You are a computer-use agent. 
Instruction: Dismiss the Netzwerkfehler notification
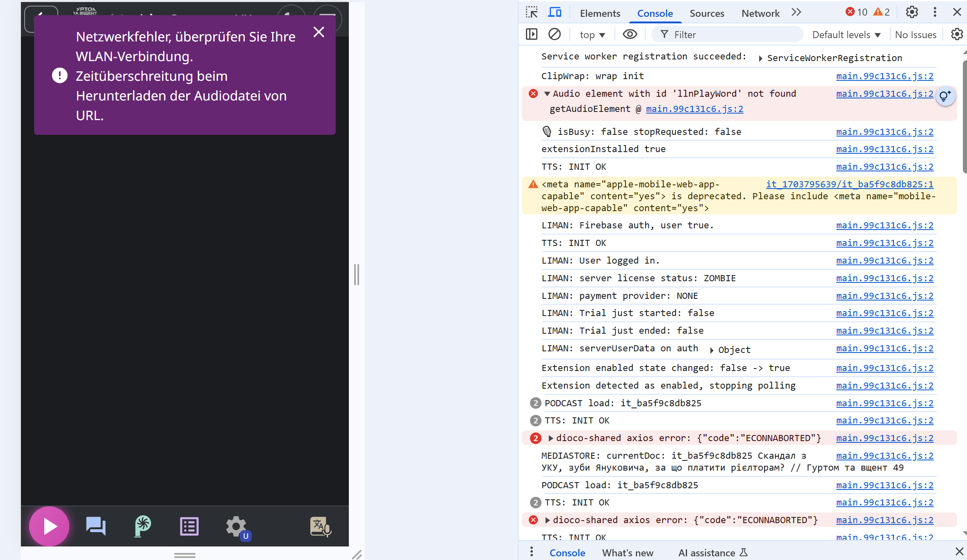[319, 32]
